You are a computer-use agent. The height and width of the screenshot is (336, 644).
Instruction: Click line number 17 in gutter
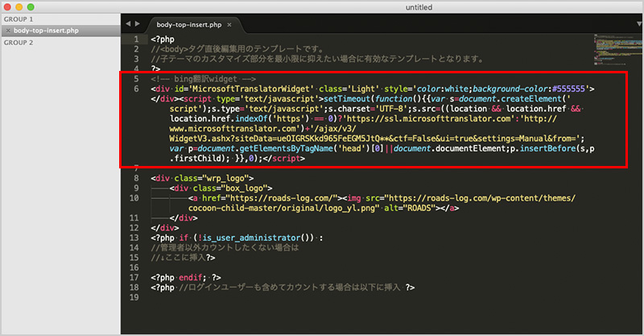coord(134,277)
